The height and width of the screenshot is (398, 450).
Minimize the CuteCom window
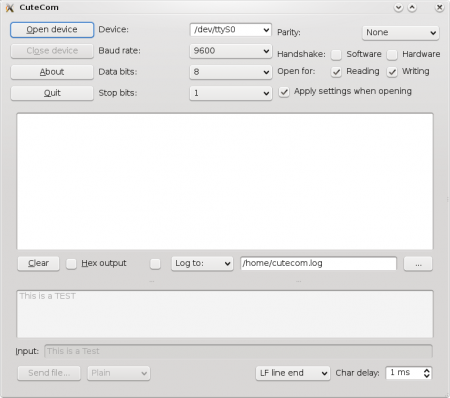pyautogui.click(x=398, y=7)
